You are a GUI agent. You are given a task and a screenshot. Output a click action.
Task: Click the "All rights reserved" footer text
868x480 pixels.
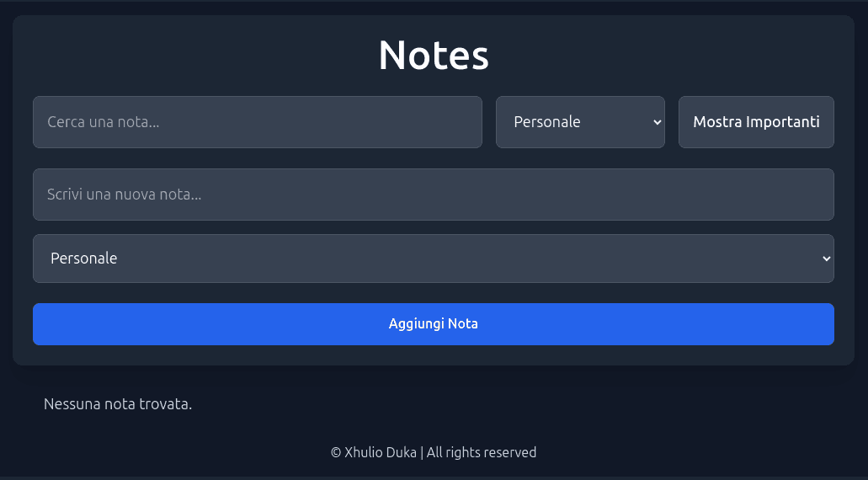tap(482, 452)
